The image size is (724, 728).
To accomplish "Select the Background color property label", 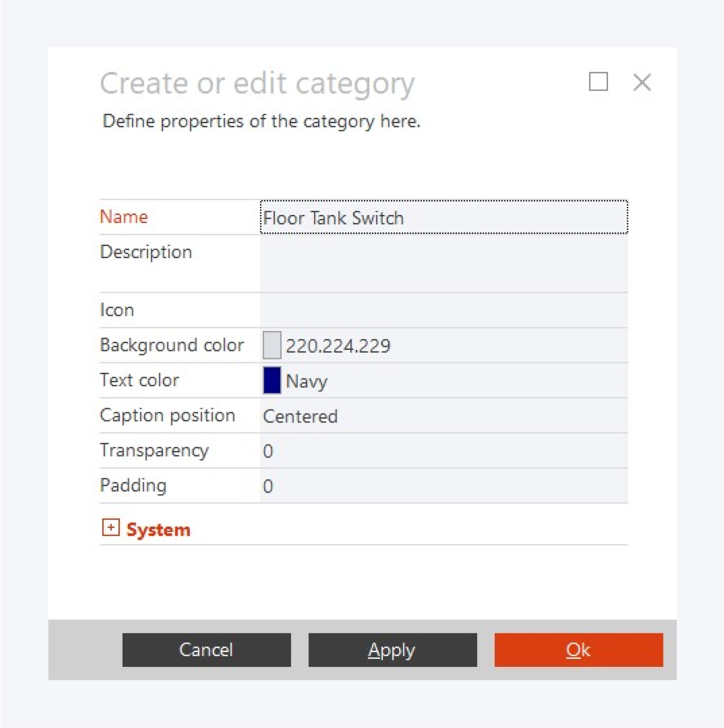I will (x=172, y=345).
